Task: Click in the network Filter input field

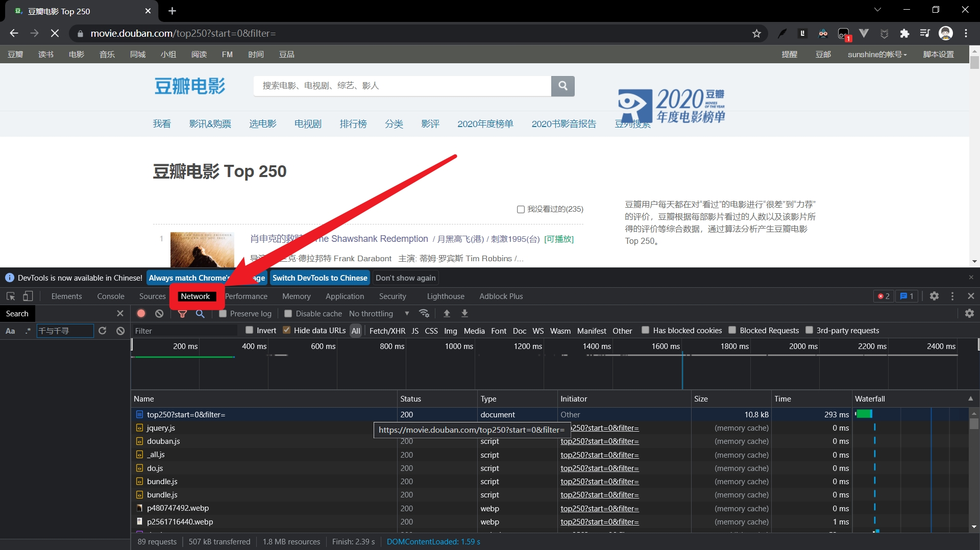Action: (x=185, y=331)
